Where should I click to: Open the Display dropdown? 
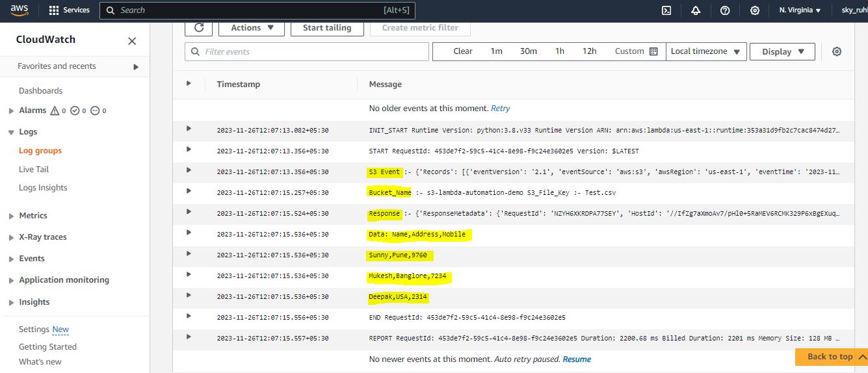[x=783, y=52]
